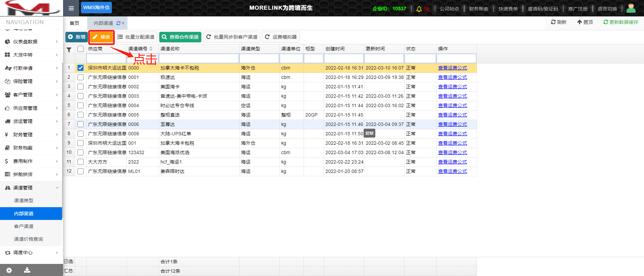Click the user avatar icon
The height and width of the screenshot is (276, 644).
pos(631,8)
